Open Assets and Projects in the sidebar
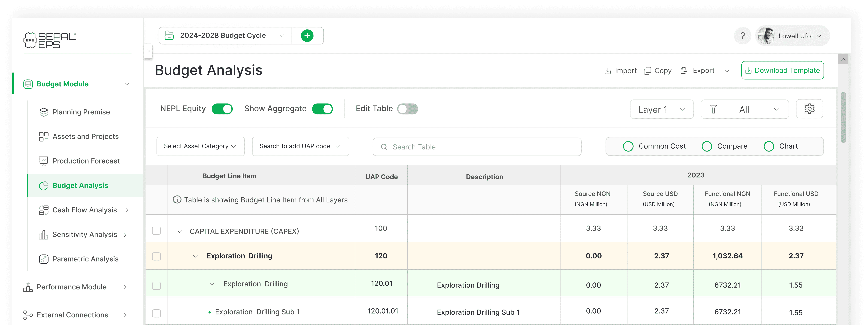The image size is (868, 325). point(85,136)
